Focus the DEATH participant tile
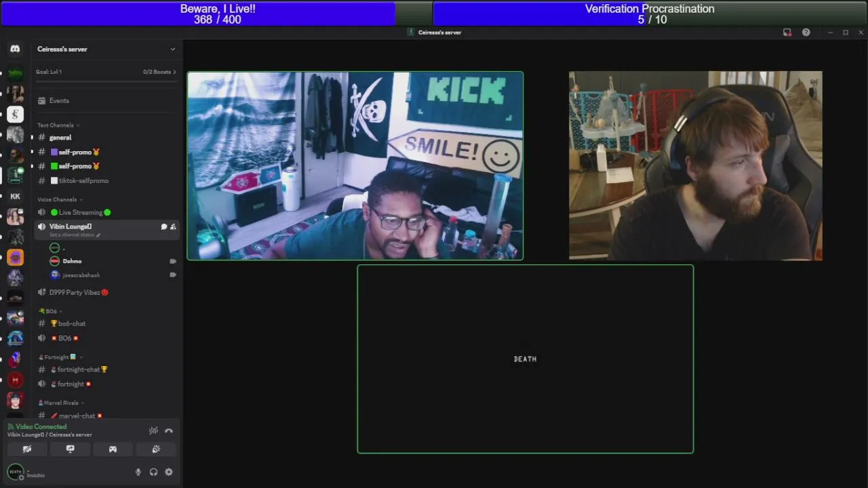 point(526,359)
